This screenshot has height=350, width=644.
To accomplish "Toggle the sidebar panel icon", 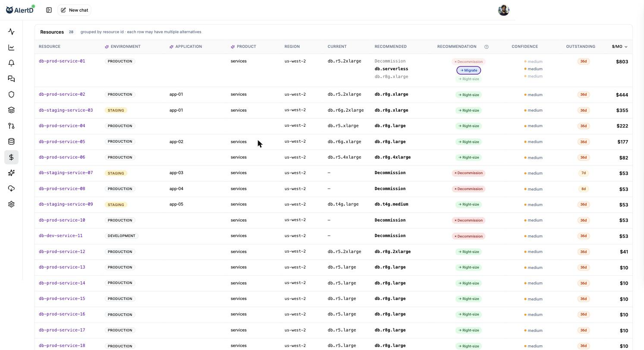I will 49,10.
